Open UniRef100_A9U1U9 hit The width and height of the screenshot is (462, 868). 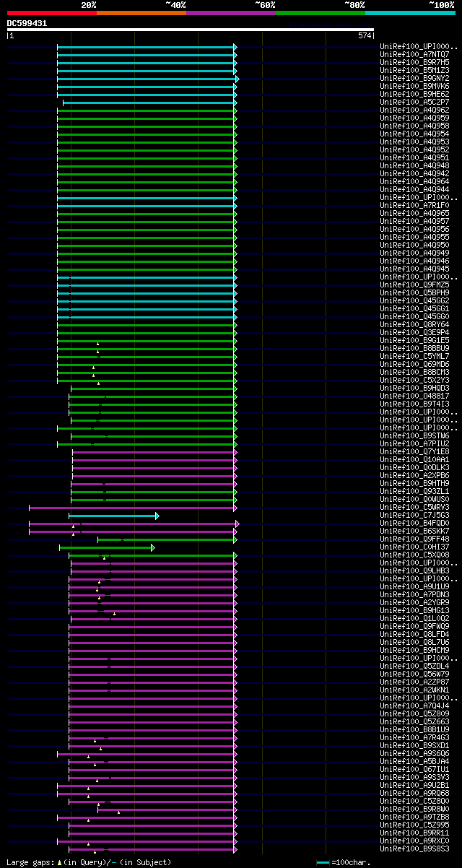[414, 586]
